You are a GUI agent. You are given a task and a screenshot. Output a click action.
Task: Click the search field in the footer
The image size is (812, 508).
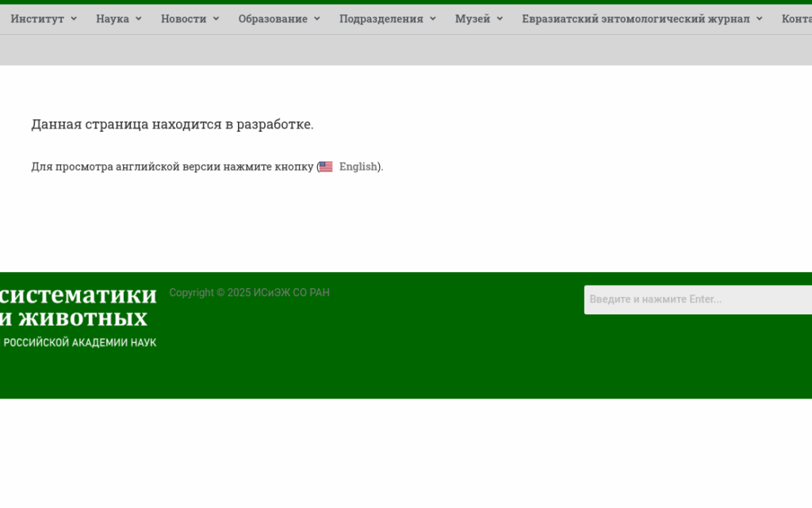point(696,300)
